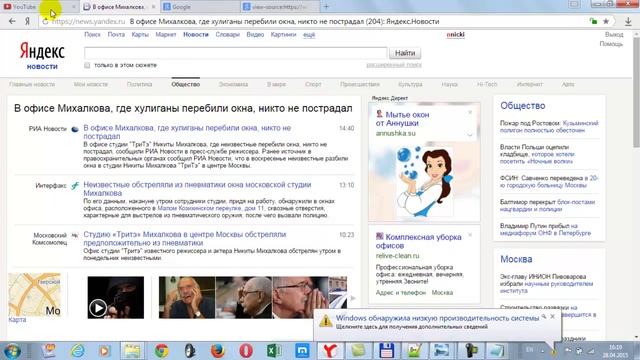Image resolution: width=640 pixels, height=360 pixels.
Task: Open the 'ФСИН: Савченко переведена' sidebar story
Action: click(549, 182)
